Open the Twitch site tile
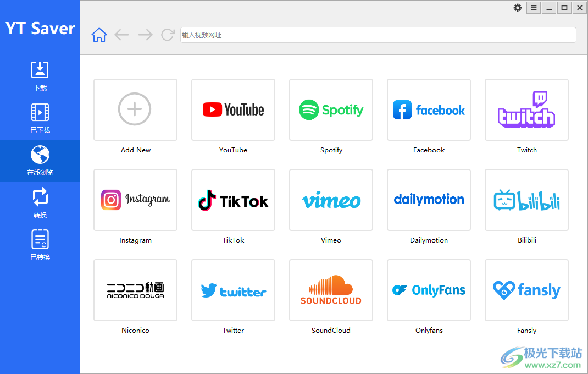The image size is (588, 374). click(527, 109)
